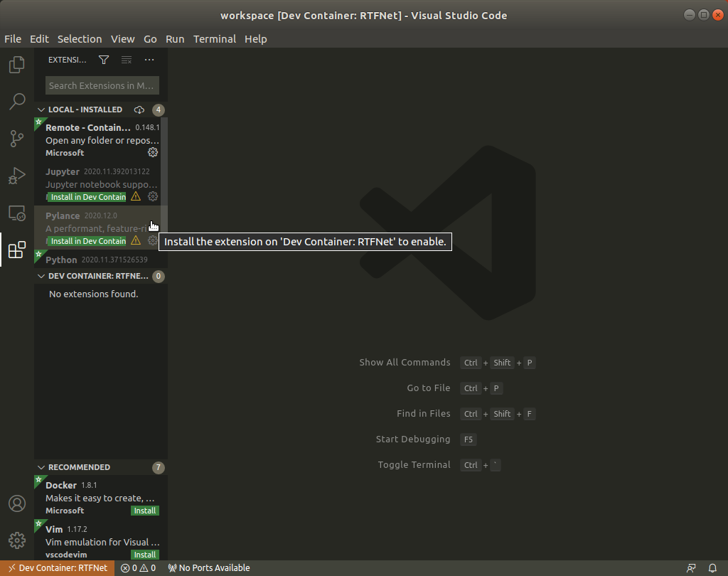Clear extensions search results icon
This screenshot has width=728, height=576.
[x=127, y=60]
